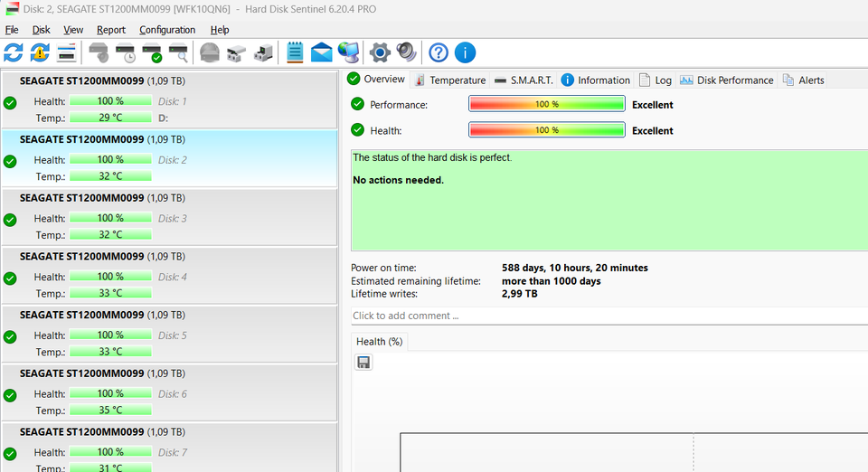Click the drive letter 'D:' text

(164, 118)
